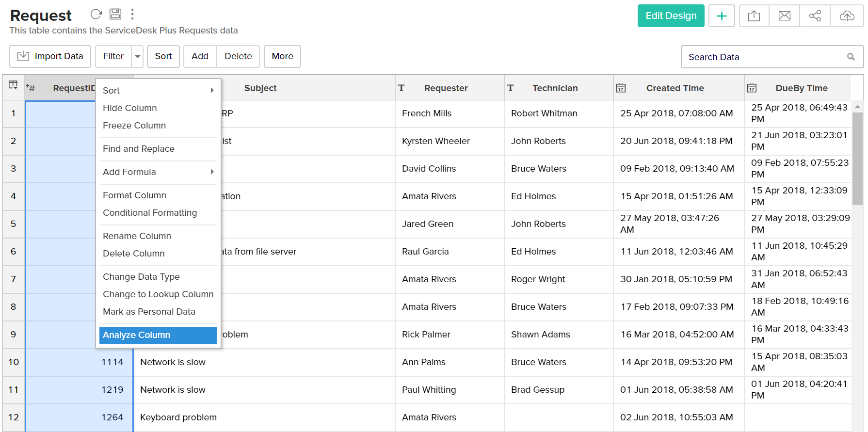Click the export icon in top toolbar
This screenshot has width=868, height=432.
pyautogui.click(x=754, y=16)
